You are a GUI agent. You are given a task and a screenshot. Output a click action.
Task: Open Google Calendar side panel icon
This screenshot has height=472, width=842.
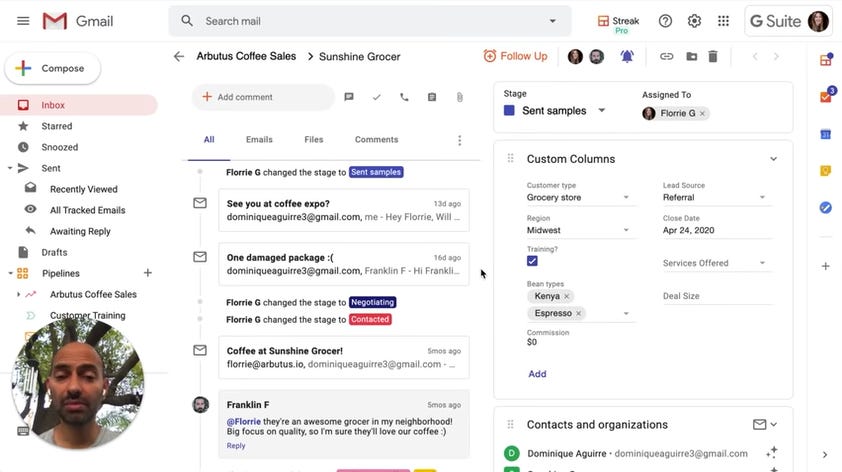pyautogui.click(x=825, y=134)
